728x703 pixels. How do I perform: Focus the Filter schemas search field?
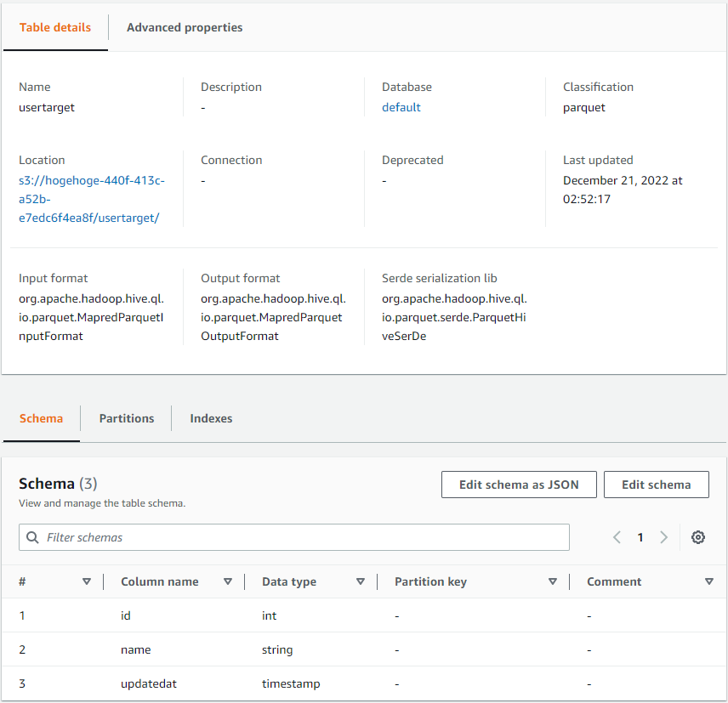click(x=294, y=537)
